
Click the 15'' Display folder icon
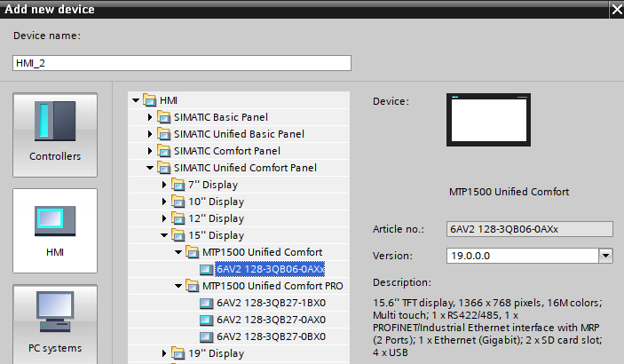point(178,235)
